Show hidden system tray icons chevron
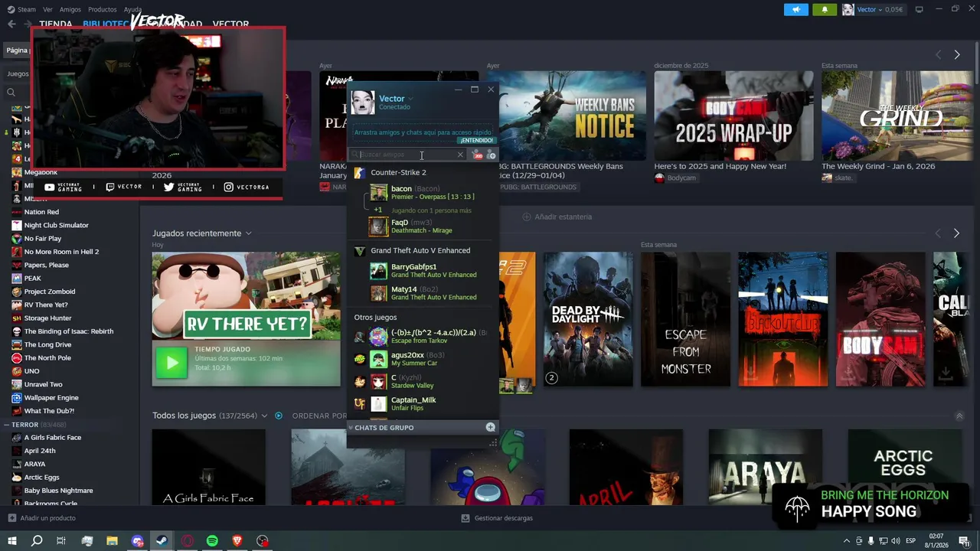This screenshot has width=980, height=551. [846, 541]
